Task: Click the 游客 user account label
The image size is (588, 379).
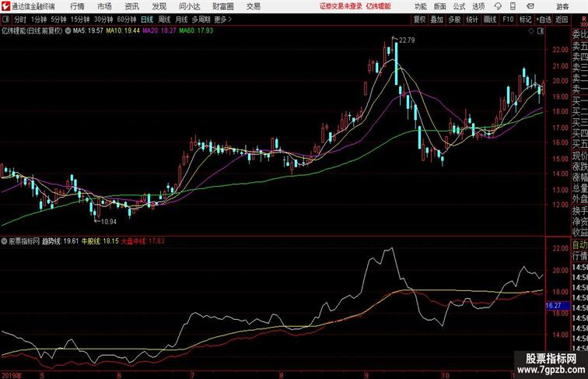Action: pyautogui.click(x=562, y=7)
